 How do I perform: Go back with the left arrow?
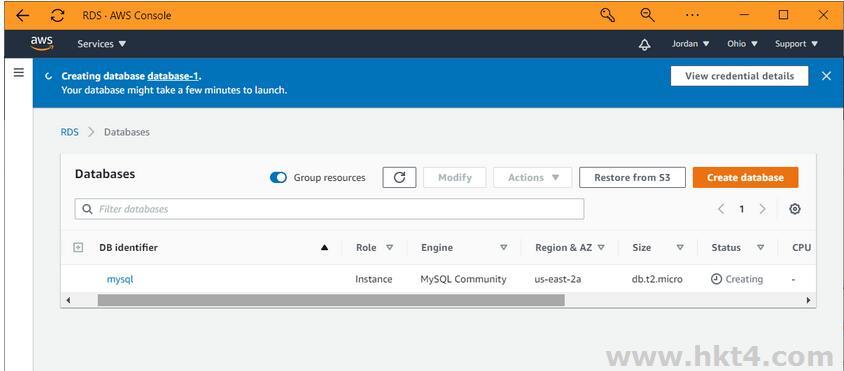23,16
